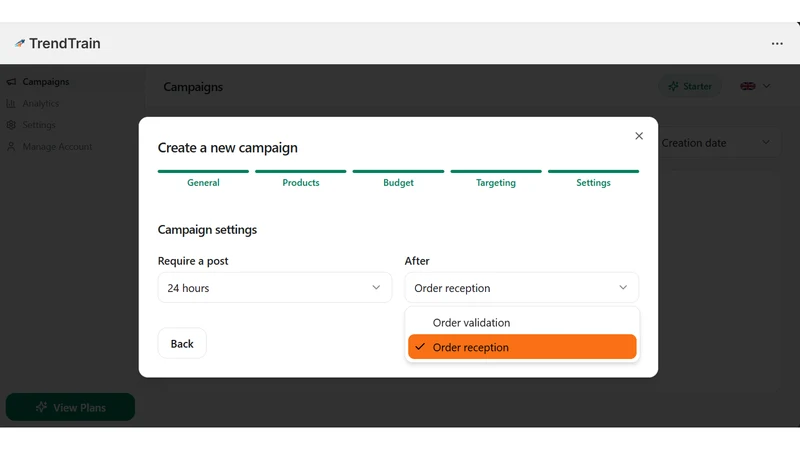Click the UK flag language icon
Image resolution: width=800 pixels, height=450 pixels.
coord(748,86)
